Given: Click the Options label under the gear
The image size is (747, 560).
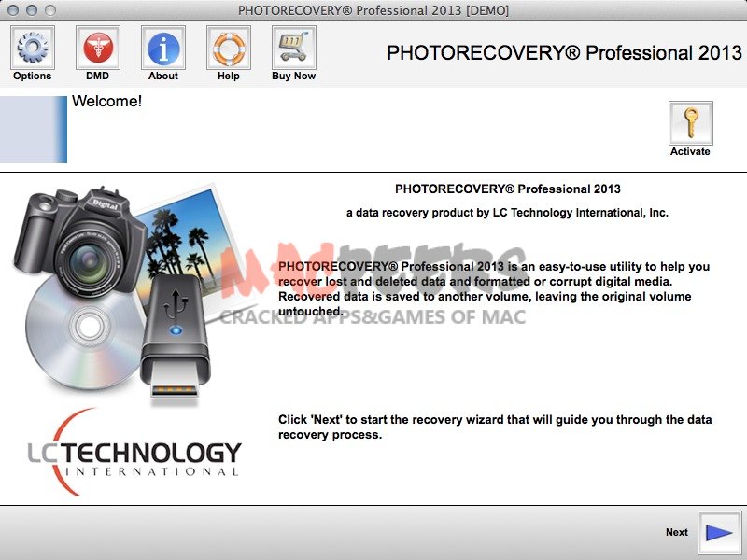Looking at the screenshot, I should coord(33,76).
